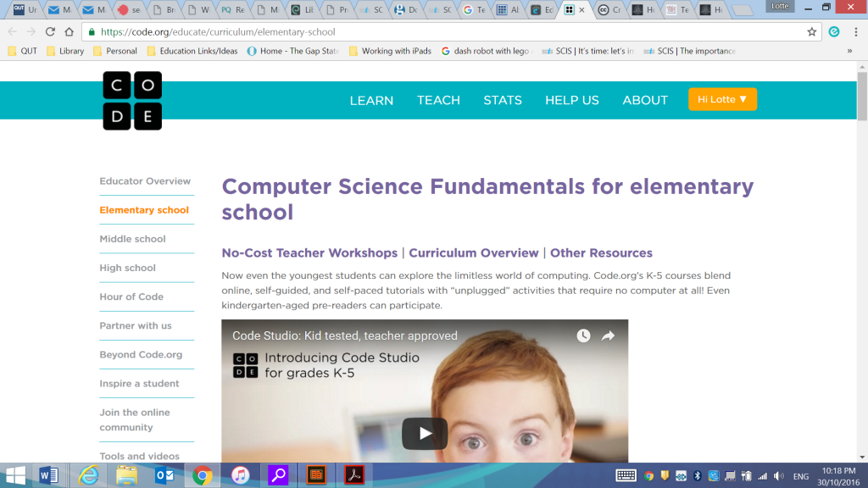The image size is (868, 488).
Task: Open Home - The Gap State bookmark
Action: coord(292,51)
